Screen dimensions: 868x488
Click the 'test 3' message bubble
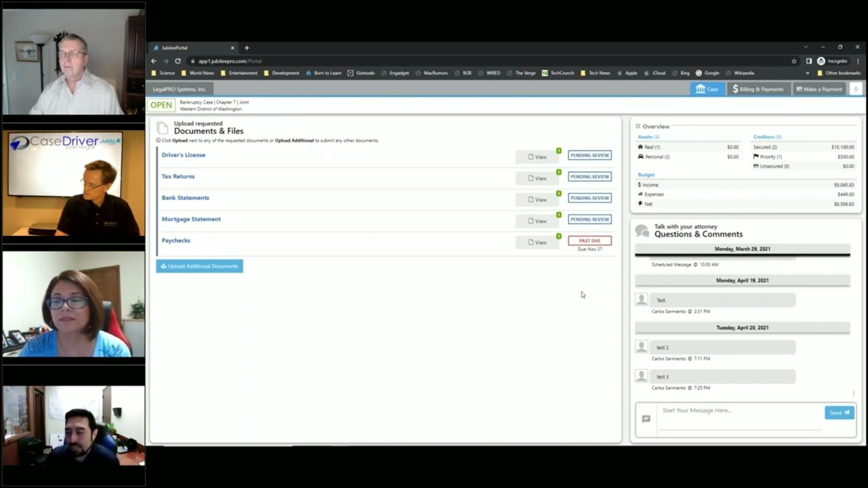723,376
